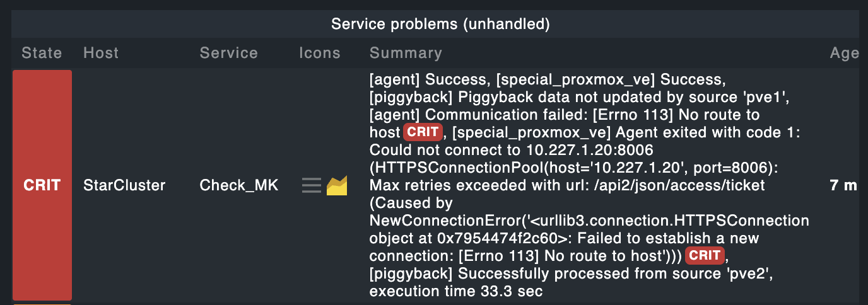The image size is (868, 305).
Task: Open the StarCluster host details
Action: (x=124, y=185)
